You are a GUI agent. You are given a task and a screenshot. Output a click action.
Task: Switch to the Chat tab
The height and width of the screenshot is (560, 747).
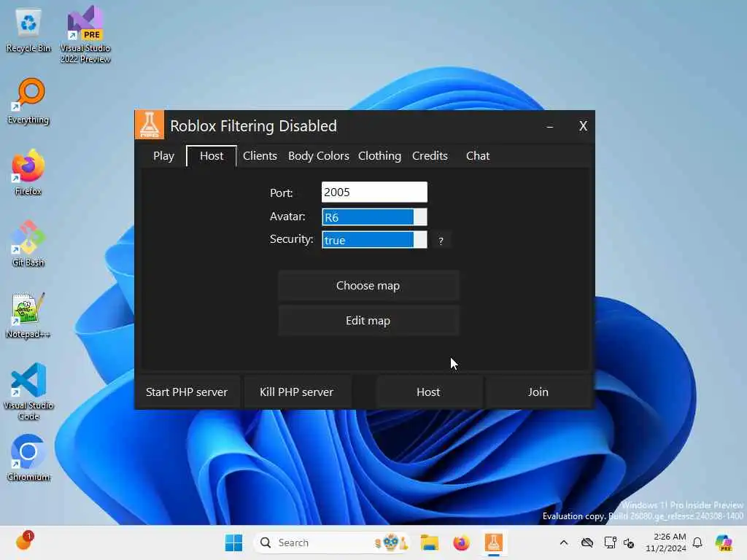click(477, 156)
